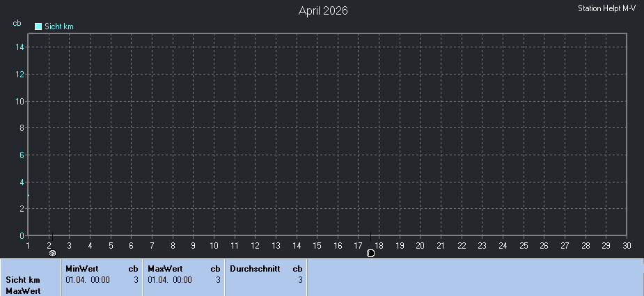
Task: Click the Durchschnitt column header
Action: 254,268
